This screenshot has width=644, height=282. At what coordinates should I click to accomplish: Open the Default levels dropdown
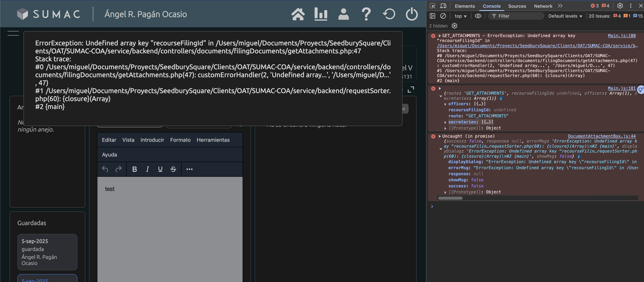(565, 16)
